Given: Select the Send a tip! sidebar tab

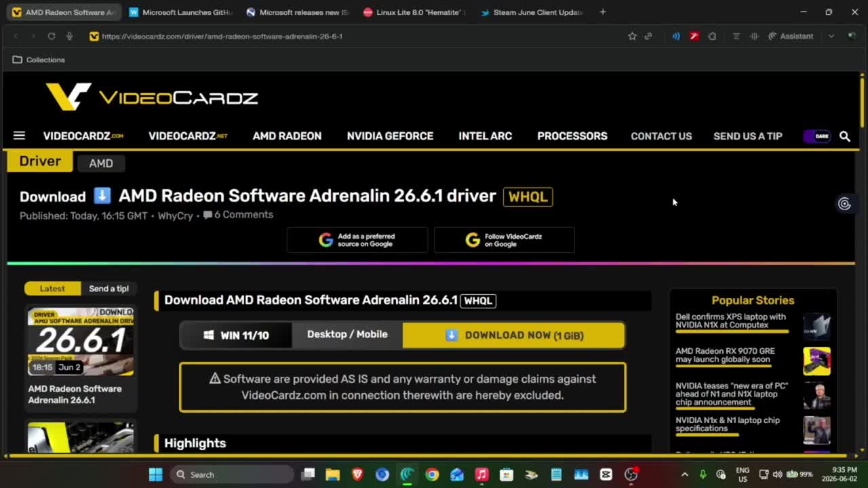Looking at the screenshot, I should pos(108,289).
